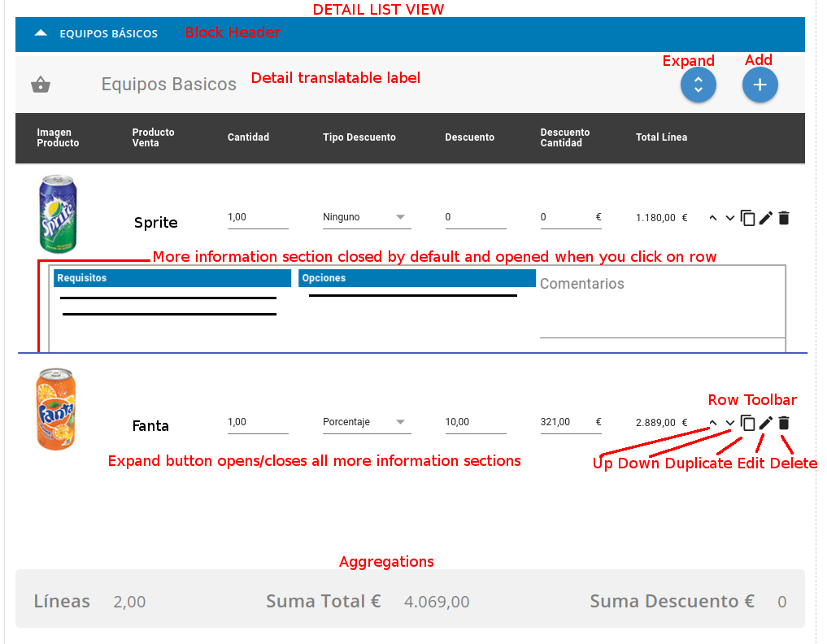This screenshot has height=644, width=827.
Task: Select the Opciones section header
Action: coord(416,278)
